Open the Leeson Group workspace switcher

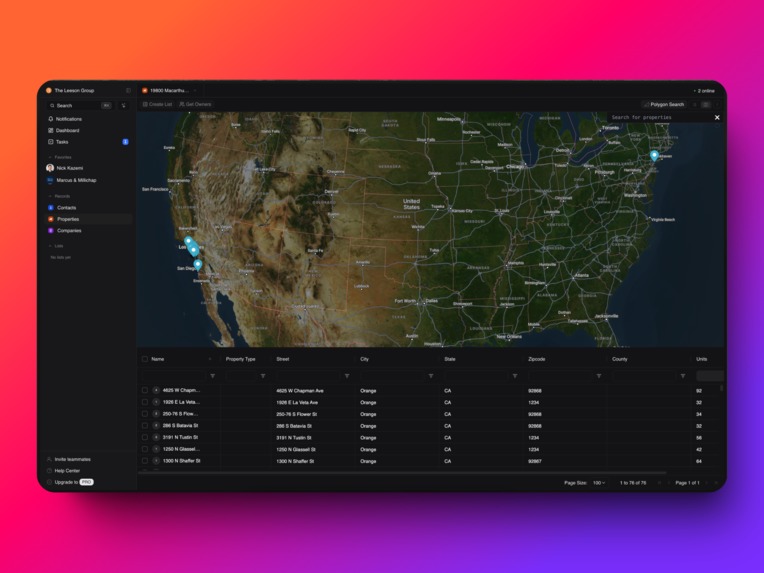tap(70, 91)
